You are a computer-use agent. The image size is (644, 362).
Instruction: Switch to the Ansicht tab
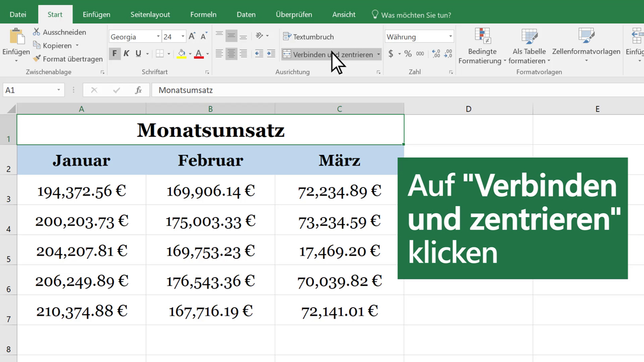coord(344,15)
